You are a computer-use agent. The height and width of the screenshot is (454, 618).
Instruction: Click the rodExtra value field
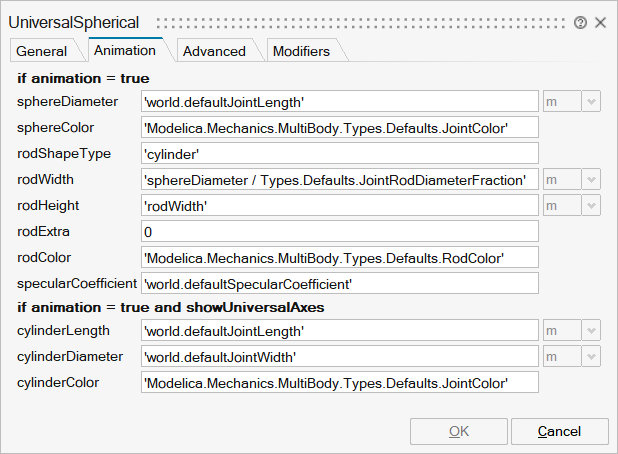click(x=340, y=231)
